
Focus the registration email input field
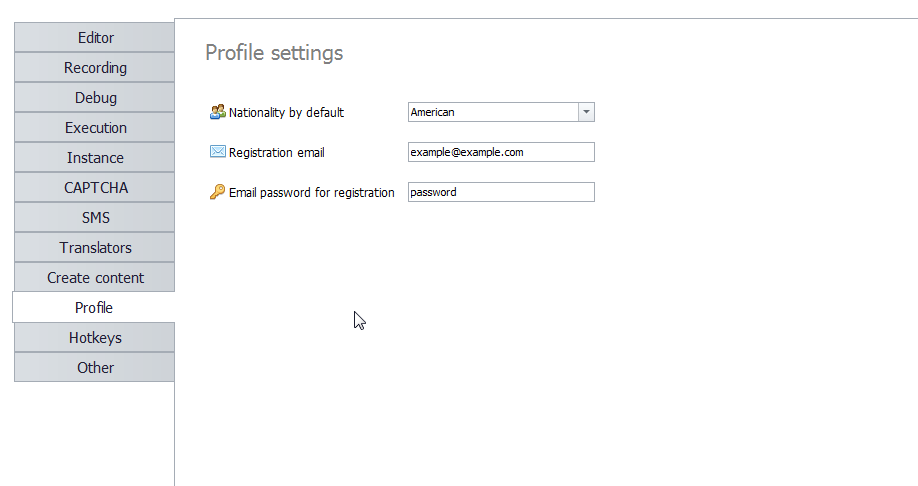point(501,152)
